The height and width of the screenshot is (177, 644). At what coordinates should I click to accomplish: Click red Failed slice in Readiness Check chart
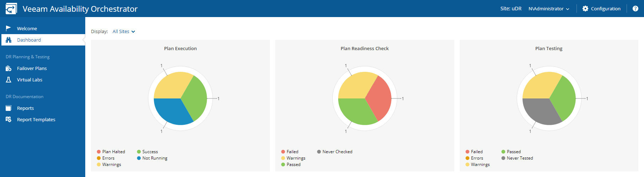[380, 98]
